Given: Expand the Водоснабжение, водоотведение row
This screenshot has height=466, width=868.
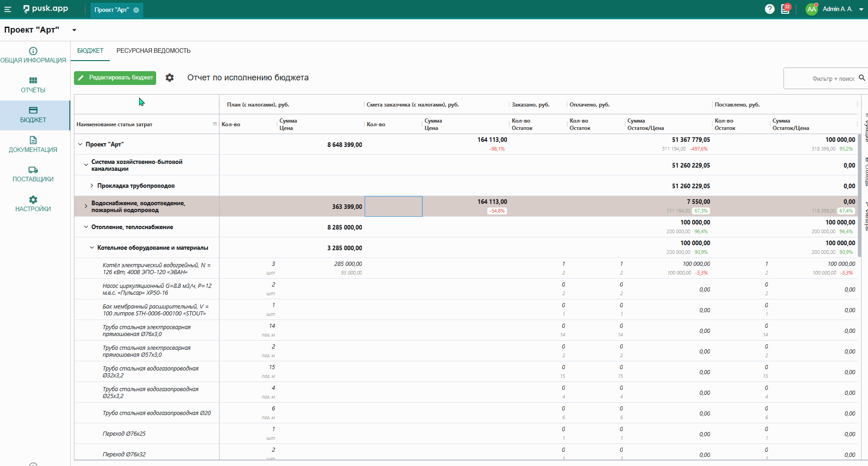Looking at the screenshot, I should click(86, 207).
